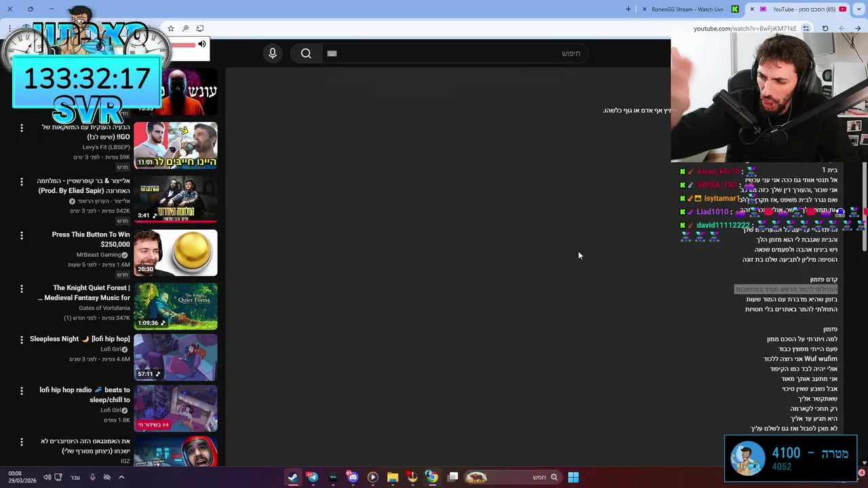Adjust the red volume slider in popup
The image size is (868, 488).
pos(182,45)
